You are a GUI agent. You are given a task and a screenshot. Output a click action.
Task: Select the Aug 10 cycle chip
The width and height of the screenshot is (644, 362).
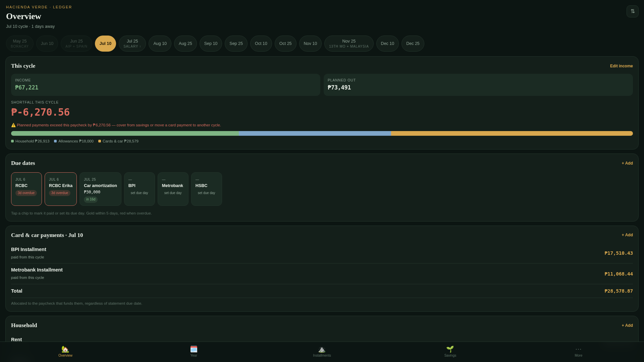click(160, 44)
